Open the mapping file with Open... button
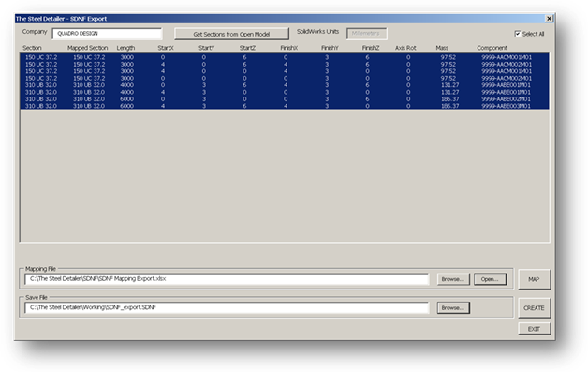Screen dimensions: 588x372 click(x=490, y=279)
